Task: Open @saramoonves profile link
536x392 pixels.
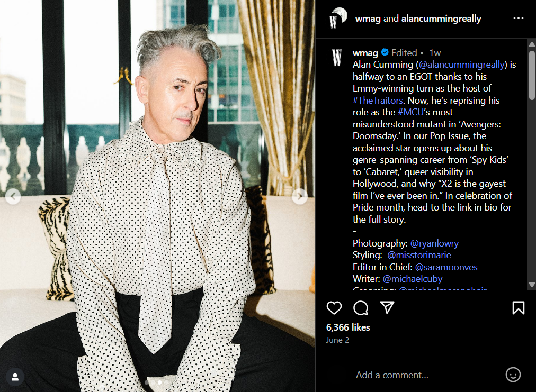Action: [446, 267]
